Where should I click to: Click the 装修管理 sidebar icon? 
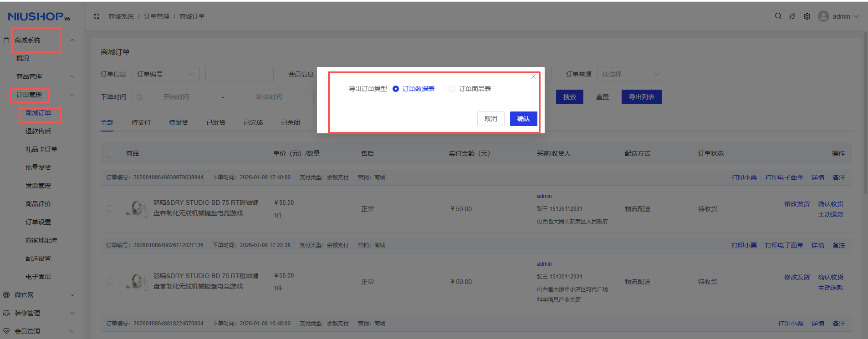(x=6, y=313)
